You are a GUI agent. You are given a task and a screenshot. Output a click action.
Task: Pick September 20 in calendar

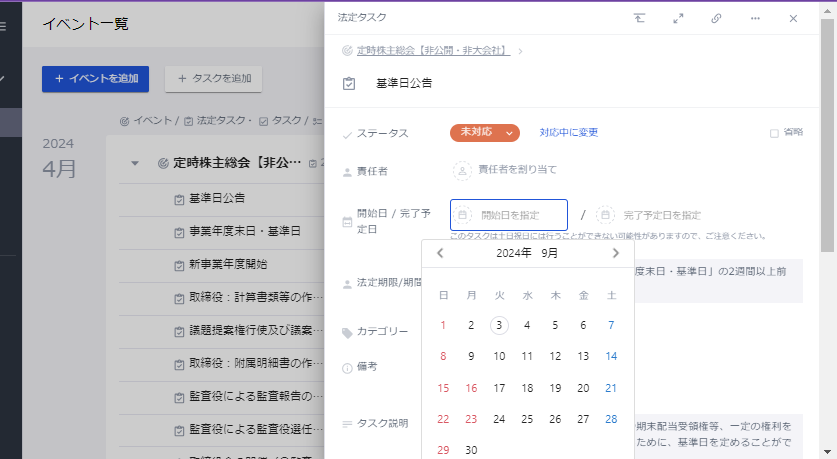pyautogui.click(x=583, y=388)
